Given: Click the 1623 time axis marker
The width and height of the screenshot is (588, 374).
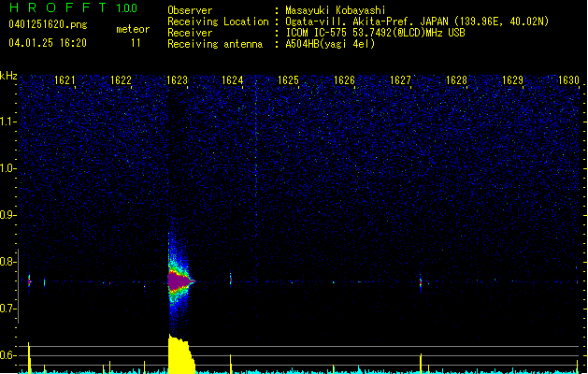Looking at the screenshot, I should tap(177, 80).
